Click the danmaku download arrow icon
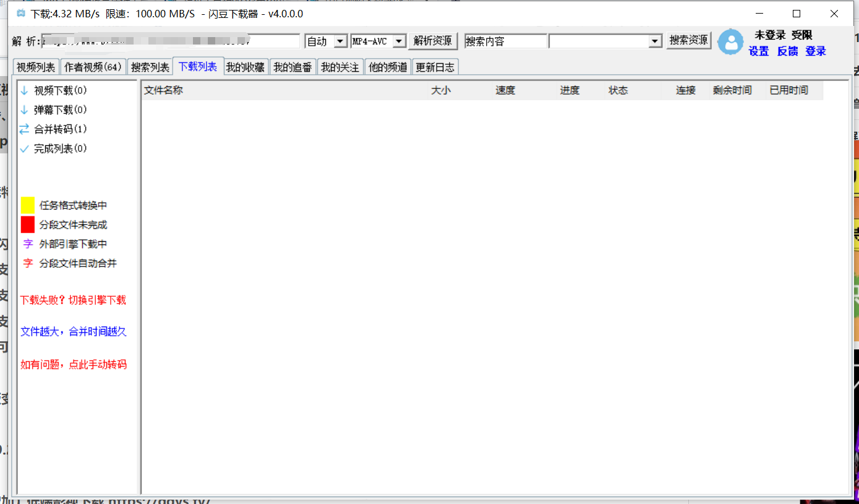The height and width of the screenshot is (504, 859). 24,110
